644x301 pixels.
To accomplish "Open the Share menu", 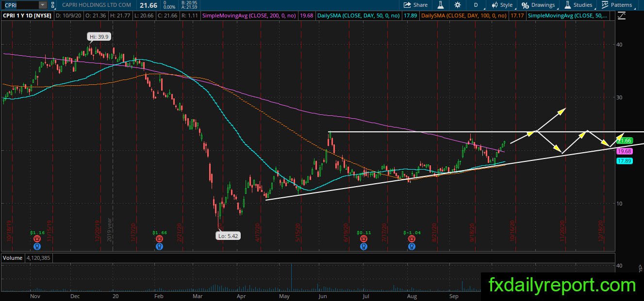I will click(416, 5).
